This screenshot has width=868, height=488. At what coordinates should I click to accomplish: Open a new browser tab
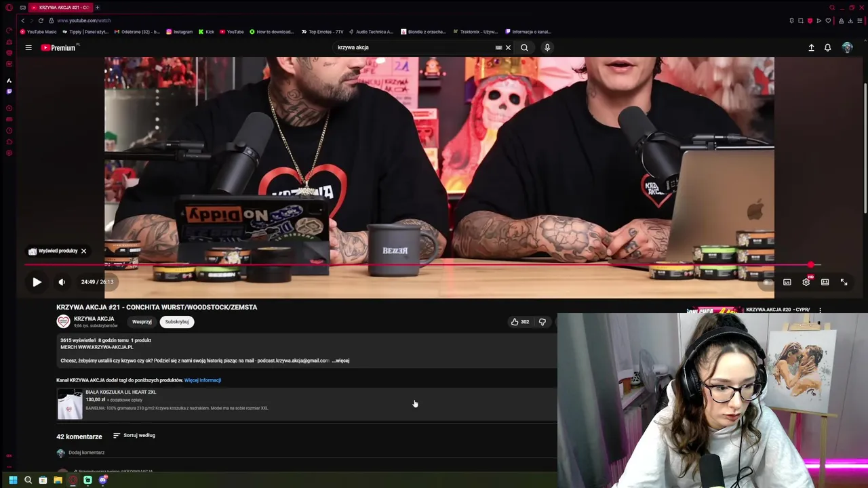97,7
